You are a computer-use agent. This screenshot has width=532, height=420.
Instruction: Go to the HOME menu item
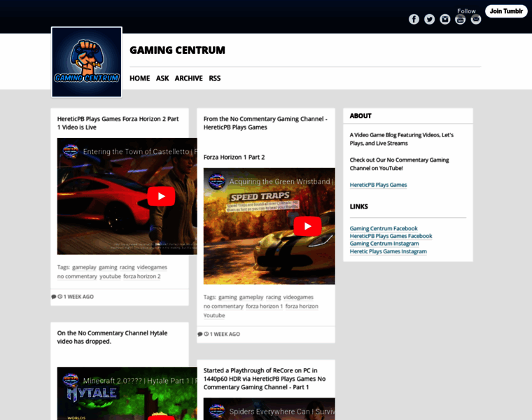pyautogui.click(x=140, y=78)
